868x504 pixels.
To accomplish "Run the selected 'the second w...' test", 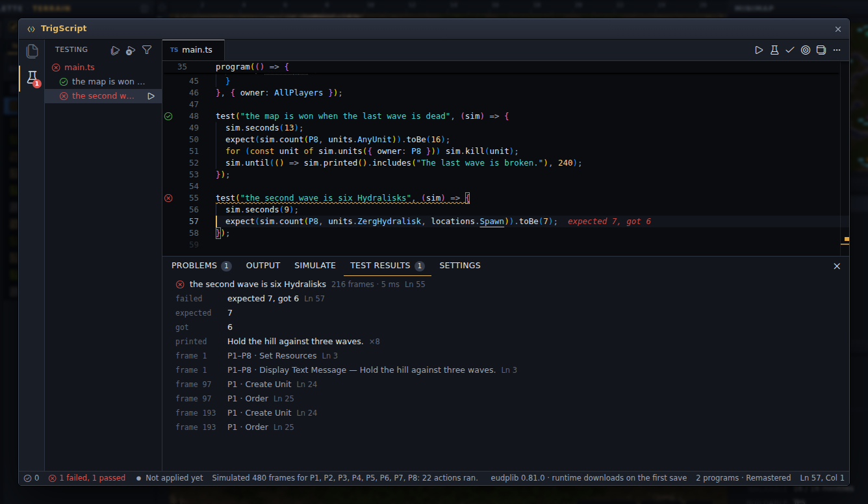I will [151, 96].
